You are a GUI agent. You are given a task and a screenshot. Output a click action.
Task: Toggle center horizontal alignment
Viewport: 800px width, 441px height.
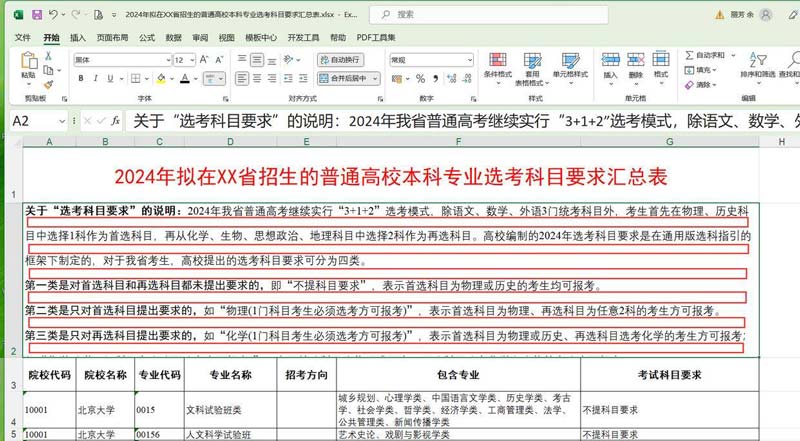pyautogui.click(x=257, y=79)
